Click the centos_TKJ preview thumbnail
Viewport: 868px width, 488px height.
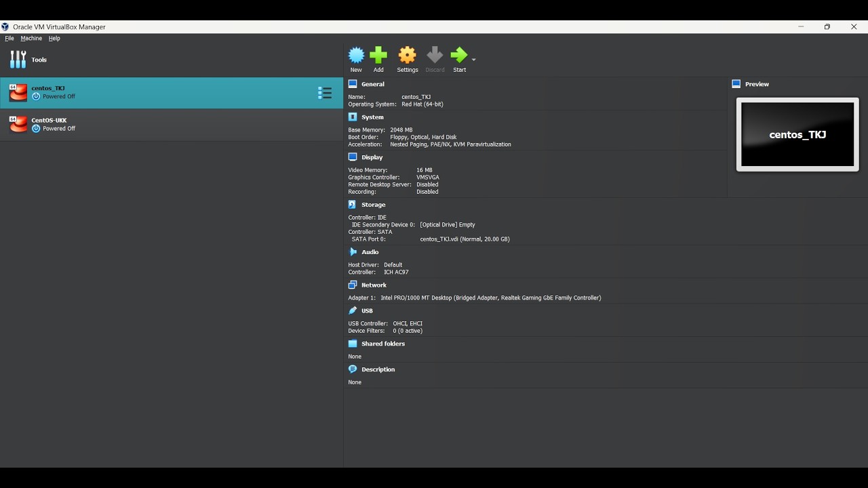click(797, 134)
